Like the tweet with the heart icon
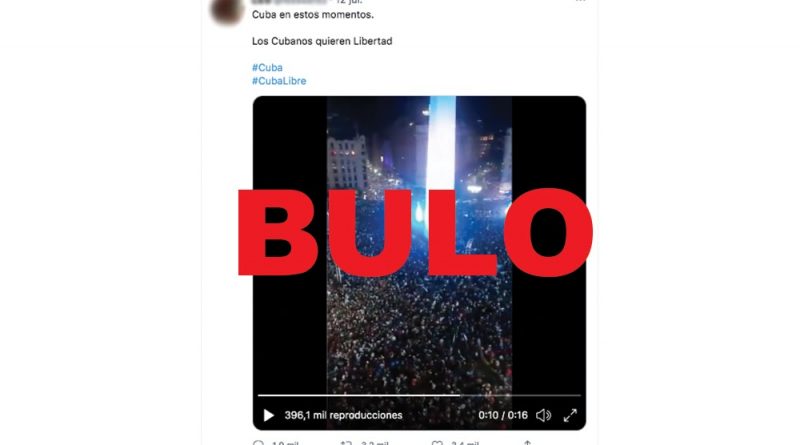Image resolution: width=800 pixels, height=445 pixels. click(x=437, y=442)
